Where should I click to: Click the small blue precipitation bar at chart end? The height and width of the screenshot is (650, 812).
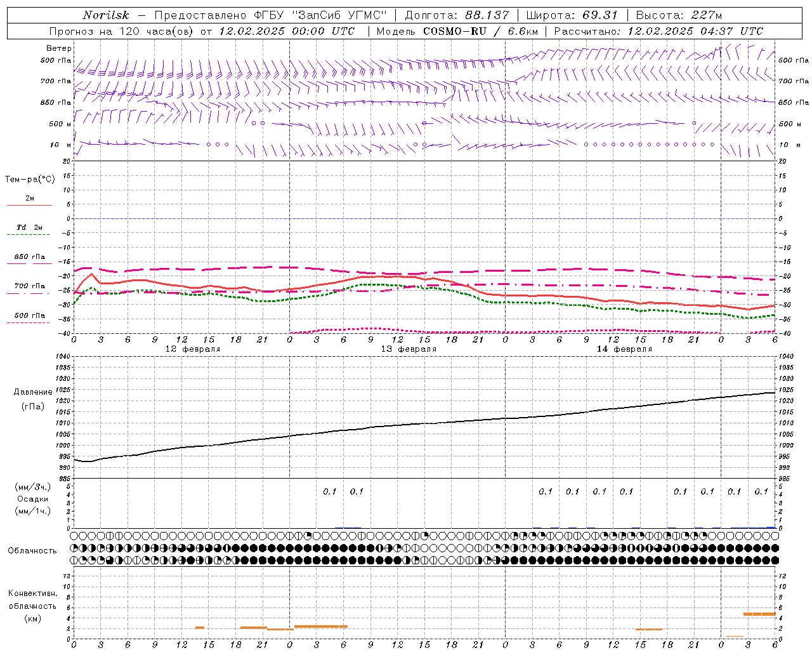click(x=771, y=527)
